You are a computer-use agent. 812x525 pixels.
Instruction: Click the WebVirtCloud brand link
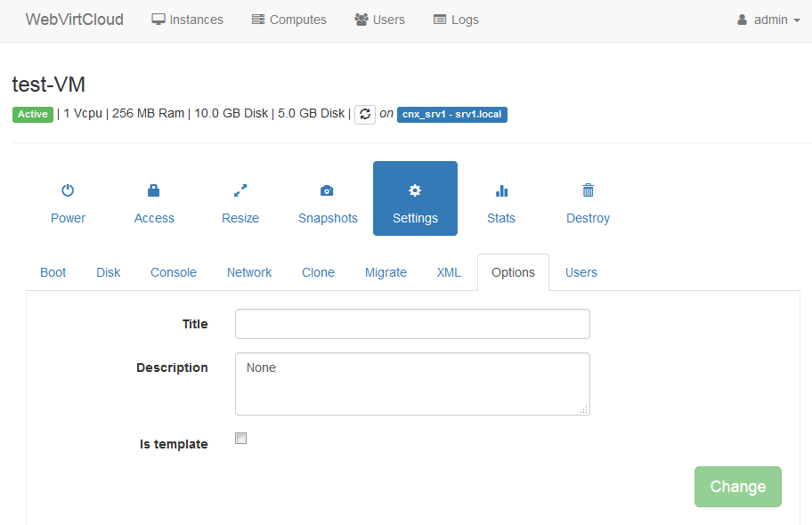(75, 20)
